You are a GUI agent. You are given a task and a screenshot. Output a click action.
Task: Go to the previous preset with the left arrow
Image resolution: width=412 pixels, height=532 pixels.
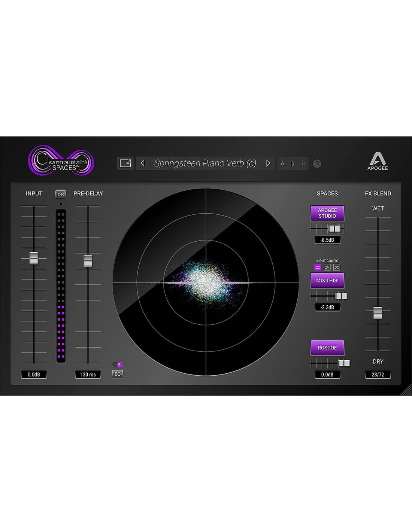click(x=142, y=163)
